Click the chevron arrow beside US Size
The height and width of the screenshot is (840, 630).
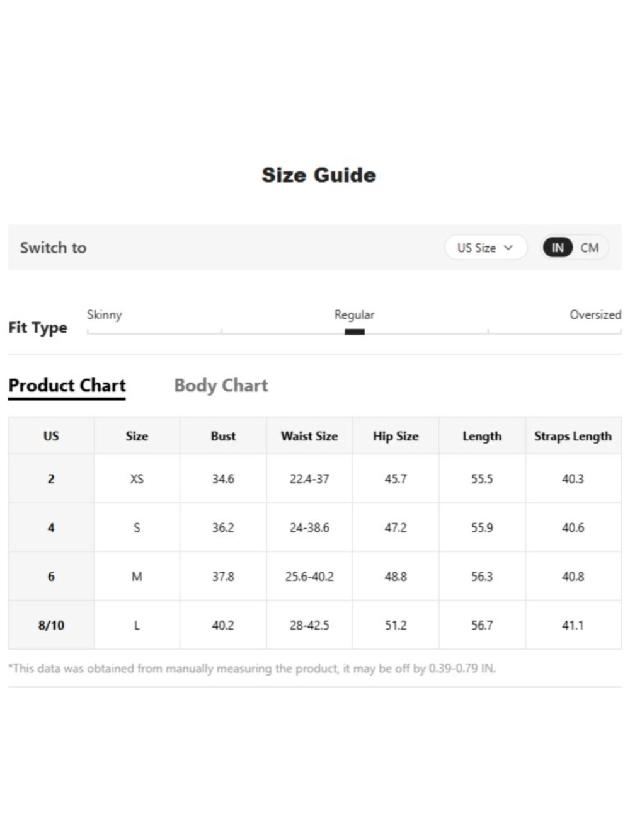coord(508,248)
